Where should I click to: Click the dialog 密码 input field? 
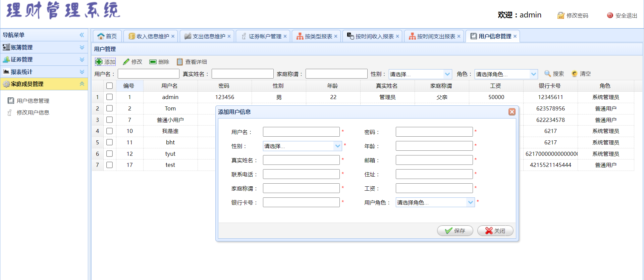[x=434, y=132]
